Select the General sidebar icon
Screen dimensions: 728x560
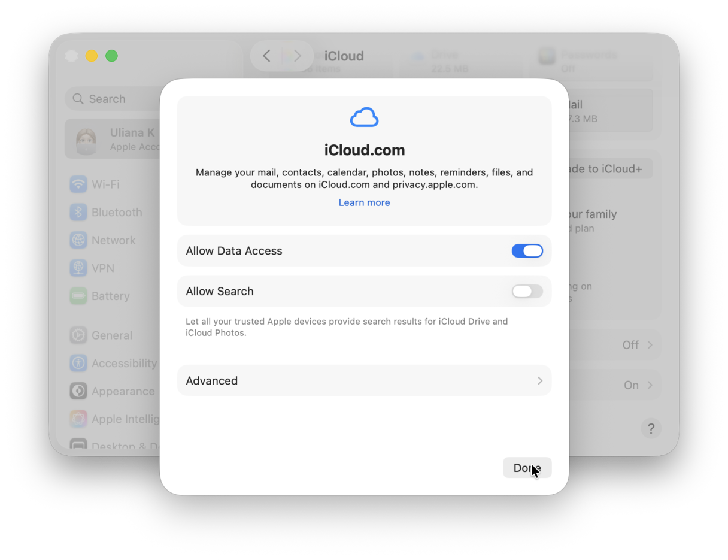(x=78, y=335)
